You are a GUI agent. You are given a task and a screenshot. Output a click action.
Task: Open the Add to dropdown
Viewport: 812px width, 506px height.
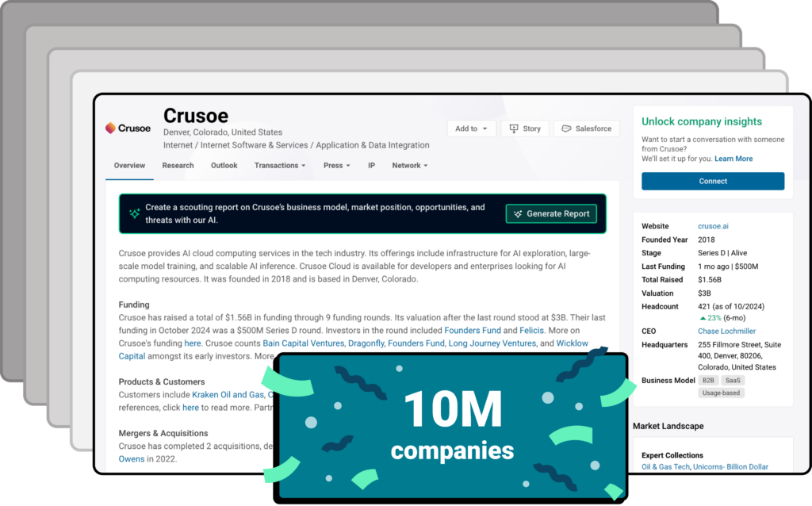coord(471,128)
